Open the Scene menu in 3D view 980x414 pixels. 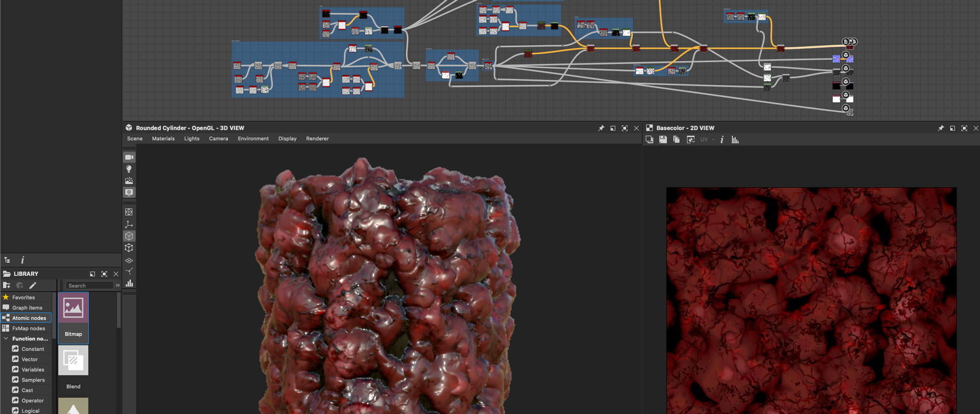pos(134,139)
